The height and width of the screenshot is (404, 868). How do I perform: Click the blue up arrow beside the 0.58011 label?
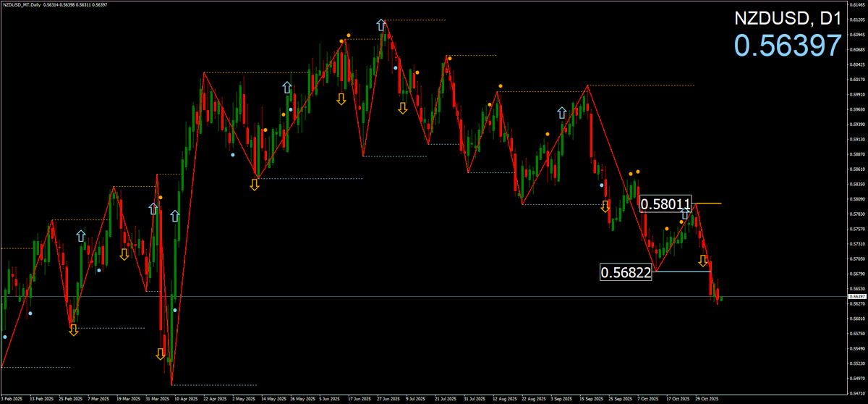(684, 214)
